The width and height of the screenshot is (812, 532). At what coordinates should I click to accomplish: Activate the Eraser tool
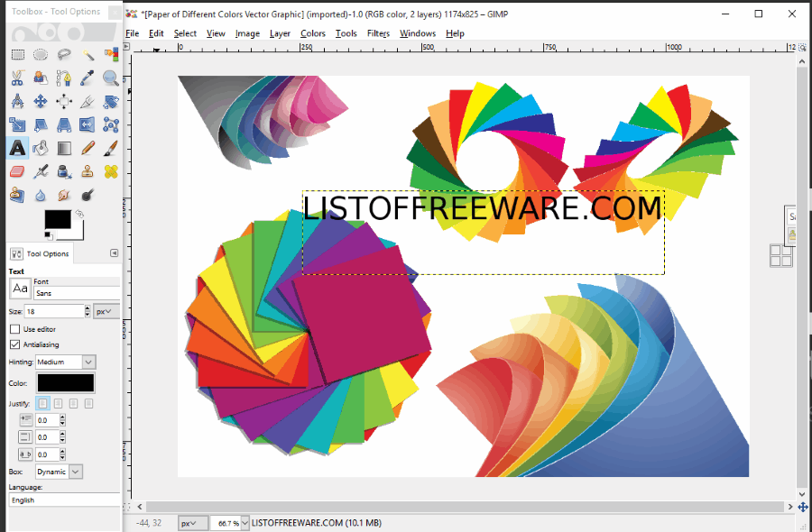(18, 172)
